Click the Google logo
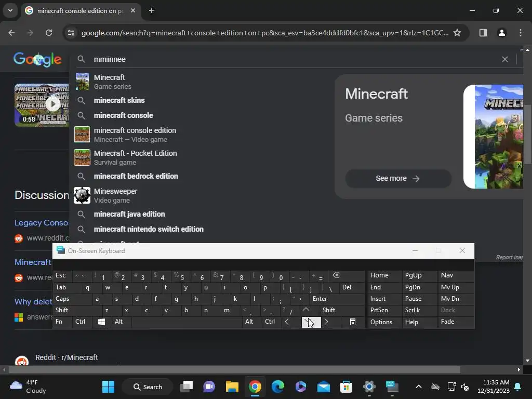The height and width of the screenshot is (399, 532). pyautogui.click(x=37, y=59)
